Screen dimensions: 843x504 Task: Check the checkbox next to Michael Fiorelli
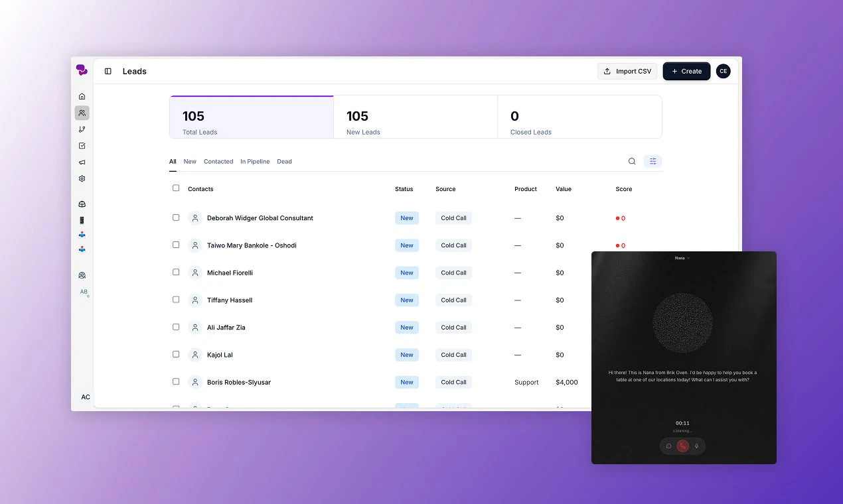coord(175,272)
